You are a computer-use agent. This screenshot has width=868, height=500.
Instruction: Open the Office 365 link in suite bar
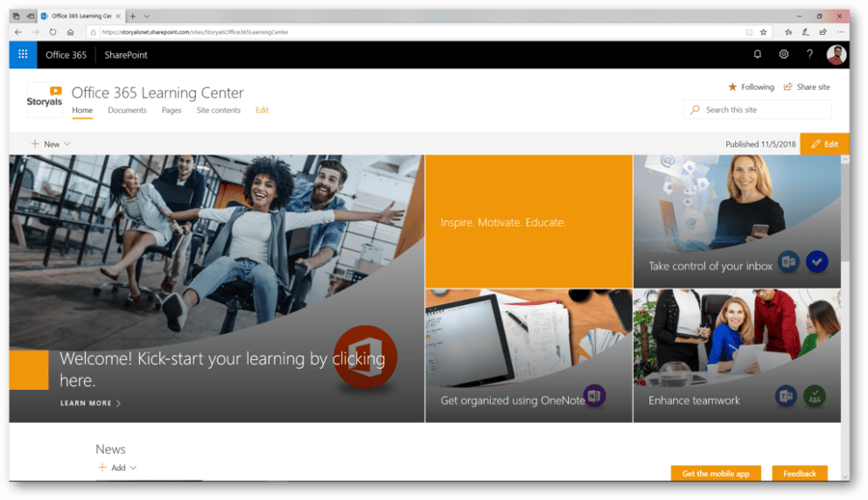pyautogui.click(x=66, y=55)
